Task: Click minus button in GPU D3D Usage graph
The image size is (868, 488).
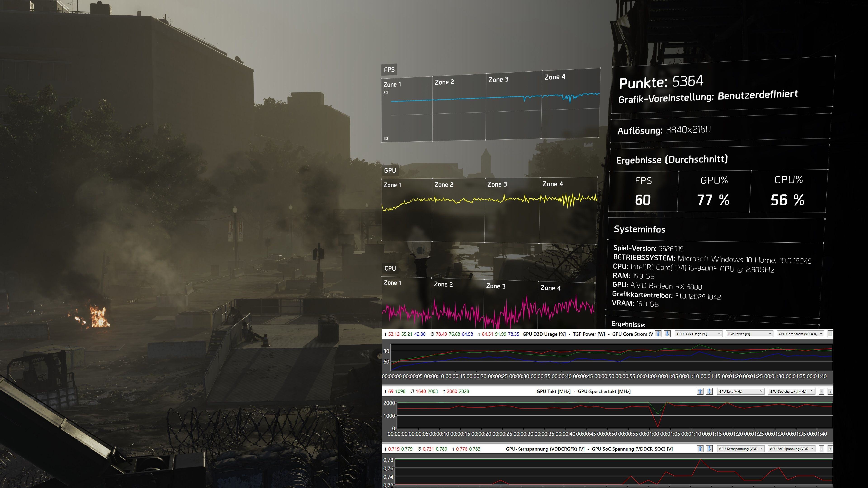Action: coord(830,334)
